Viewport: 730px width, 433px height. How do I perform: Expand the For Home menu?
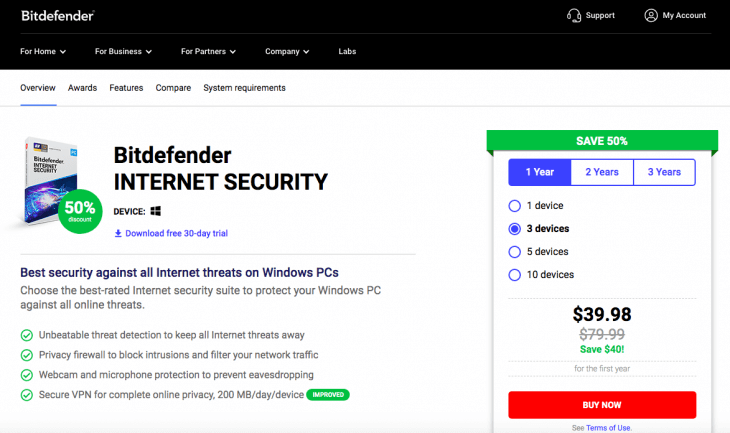43,51
